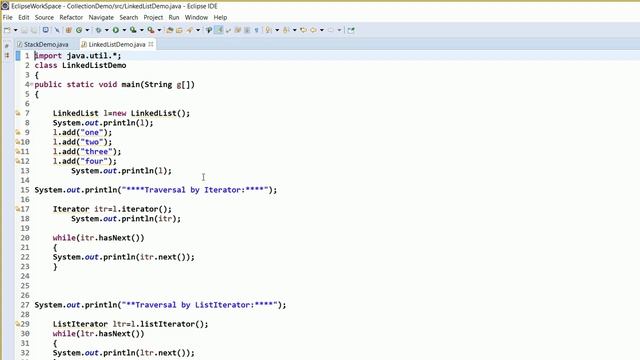Click the Search flashlight icon
The height and width of the screenshot is (360, 640).
190,30
